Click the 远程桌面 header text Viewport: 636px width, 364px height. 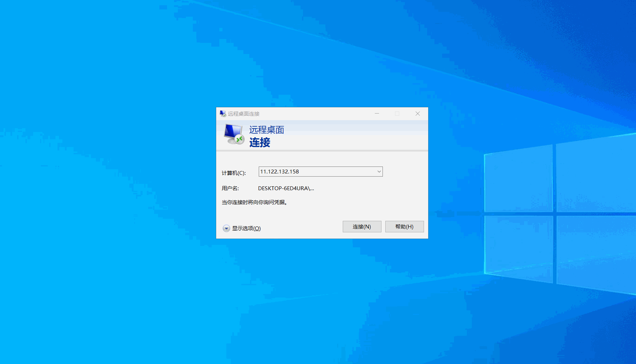(266, 130)
